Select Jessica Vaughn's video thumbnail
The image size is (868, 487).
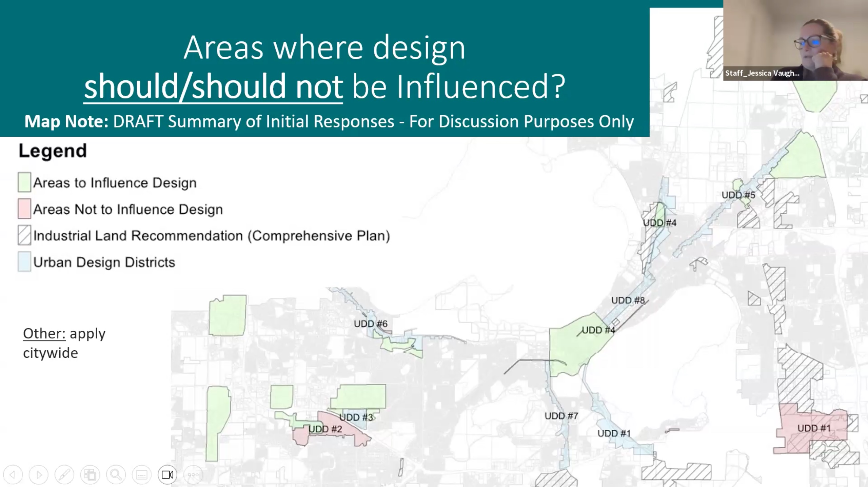(795, 40)
